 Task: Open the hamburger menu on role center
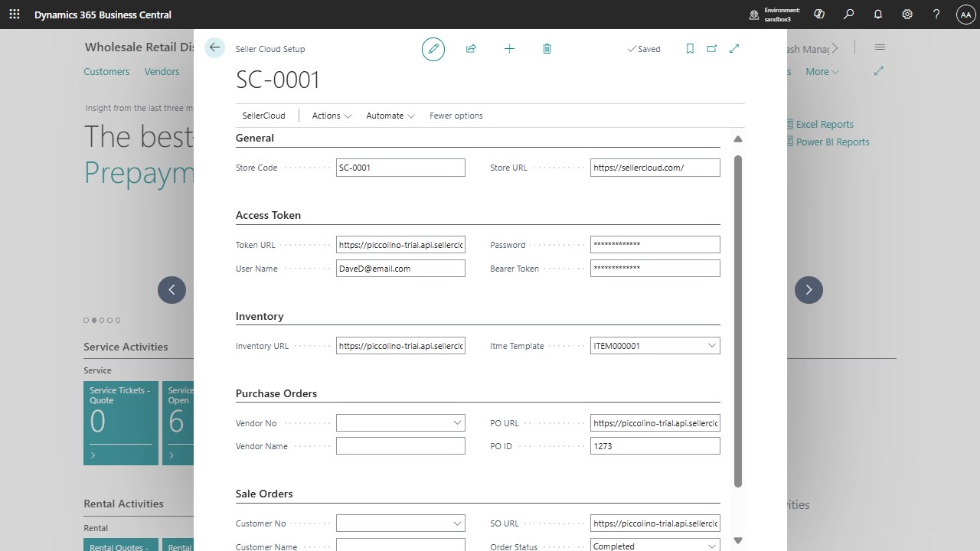point(880,47)
